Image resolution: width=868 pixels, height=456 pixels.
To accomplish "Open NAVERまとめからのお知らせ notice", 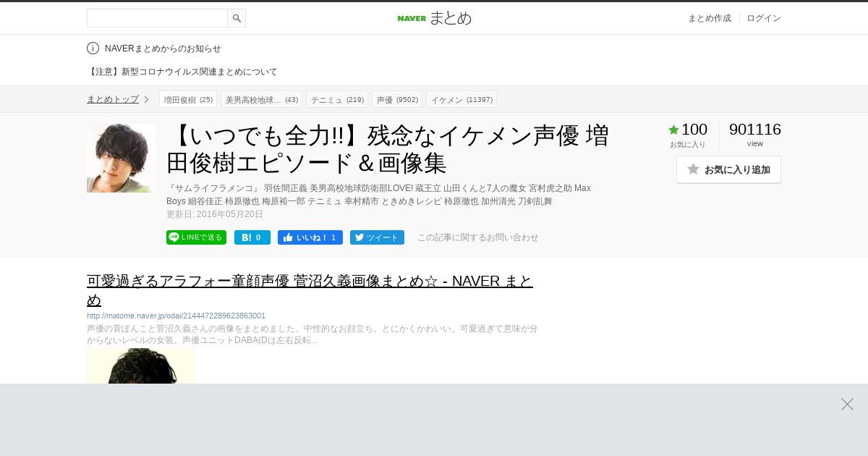I will (x=163, y=48).
